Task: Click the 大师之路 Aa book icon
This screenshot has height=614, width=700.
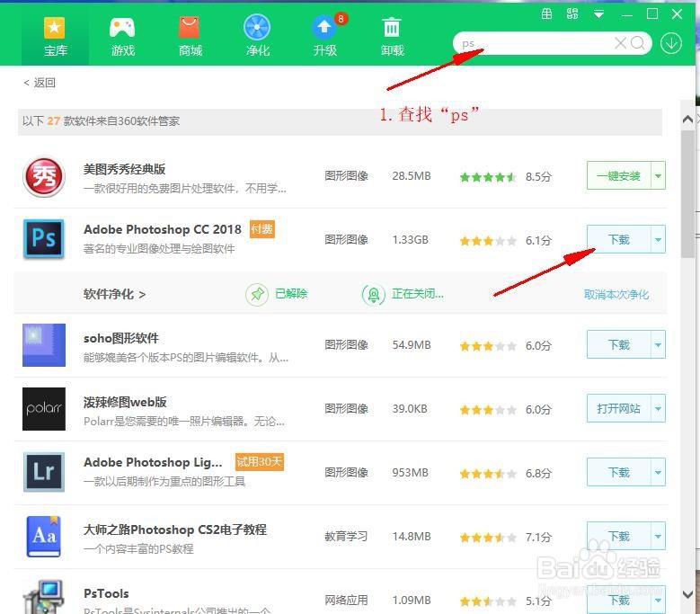Action: tap(43, 537)
